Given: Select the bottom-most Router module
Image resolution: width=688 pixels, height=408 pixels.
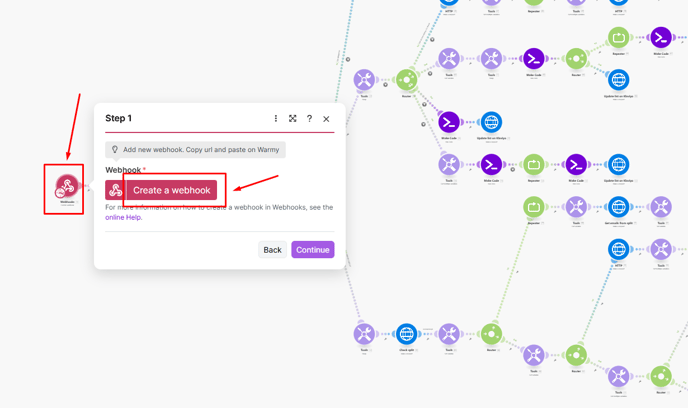Looking at the screenshot, I should point(661,376).
